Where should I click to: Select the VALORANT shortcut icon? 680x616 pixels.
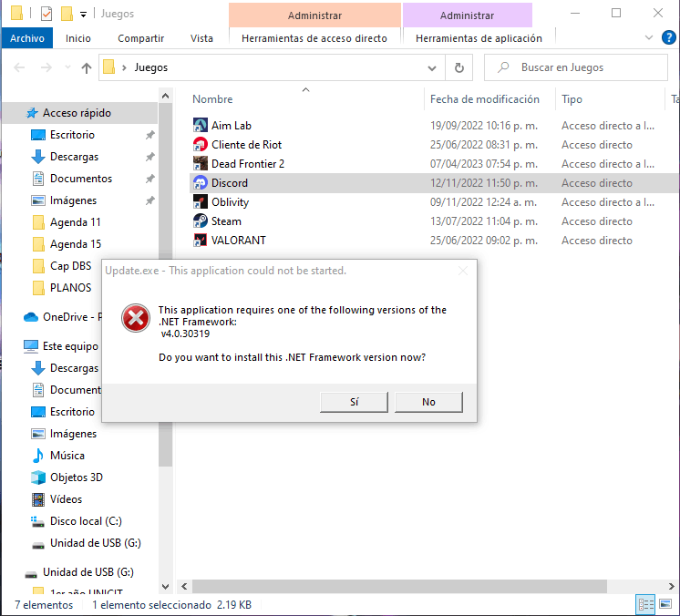pyautogui.click(x=200, y=240)
